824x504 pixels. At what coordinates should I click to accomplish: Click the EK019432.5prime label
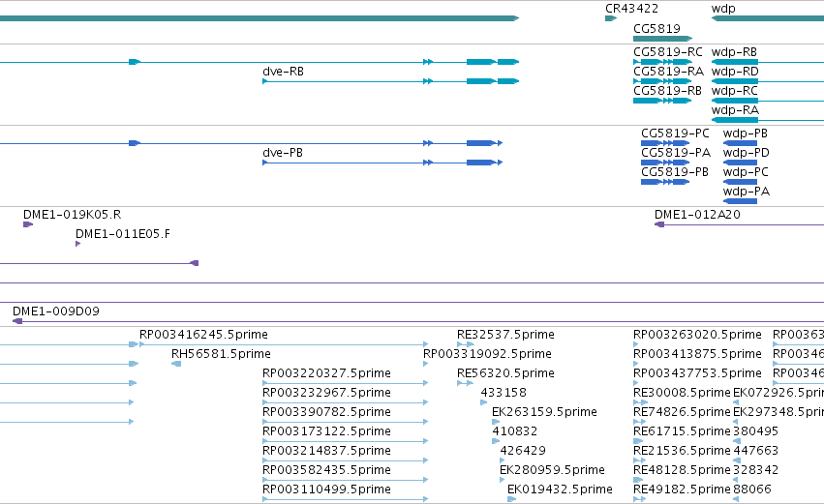tap(561, 490)
